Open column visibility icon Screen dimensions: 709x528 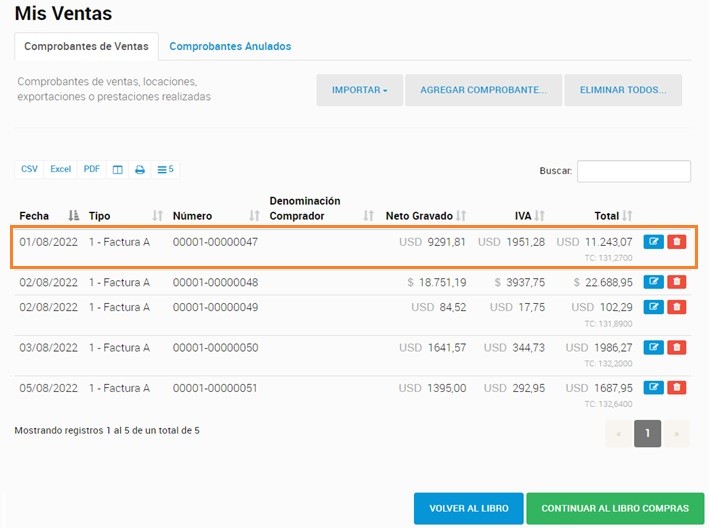click(118, 170)
